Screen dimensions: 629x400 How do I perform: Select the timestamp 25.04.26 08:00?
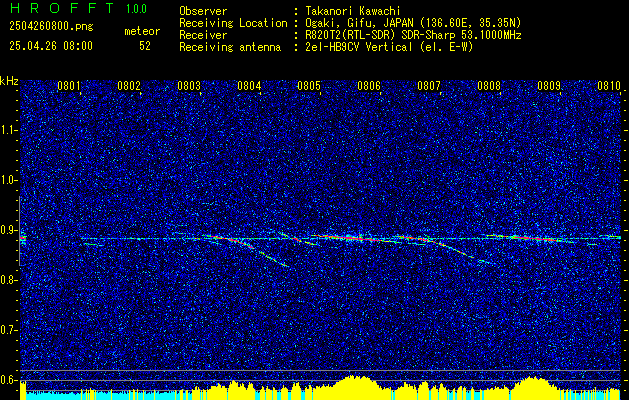click(51, 46)
